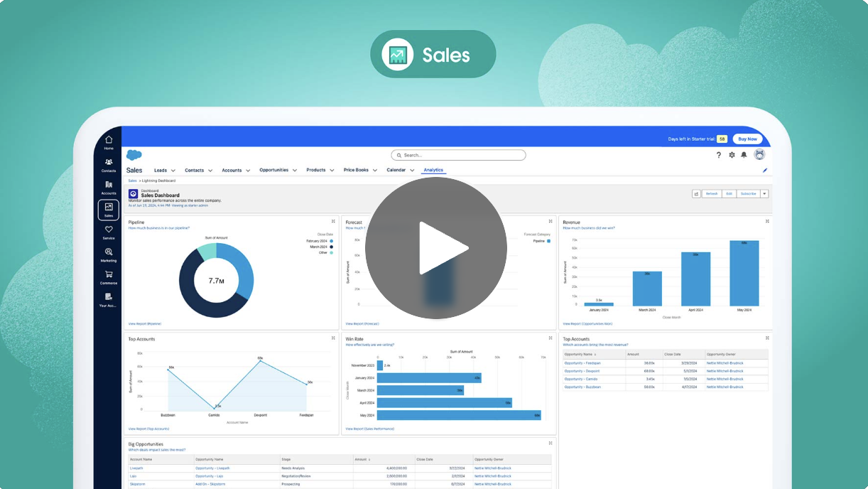
Task: Click the Buy Now button
Action: pos(747,139)
